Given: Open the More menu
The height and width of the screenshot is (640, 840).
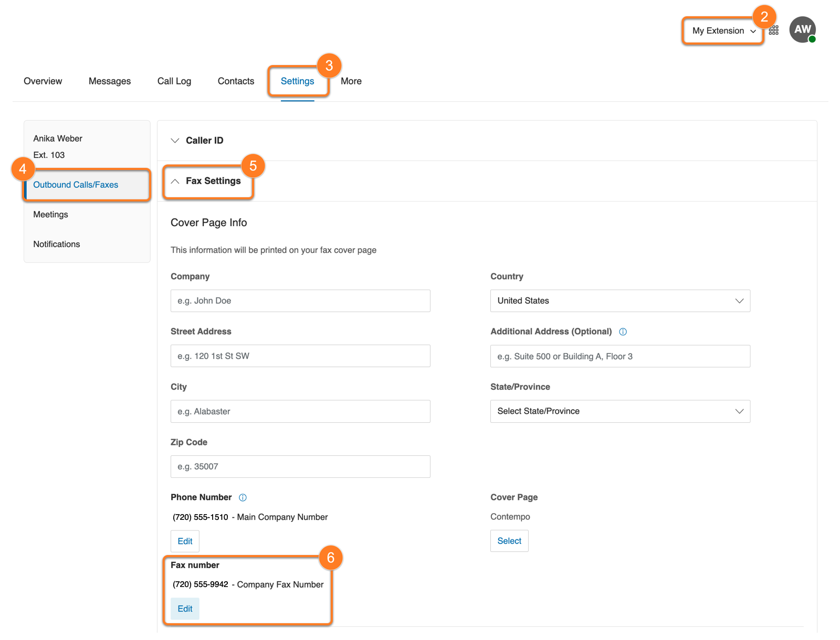Looking at the screenshot, I should click(351, 81).
